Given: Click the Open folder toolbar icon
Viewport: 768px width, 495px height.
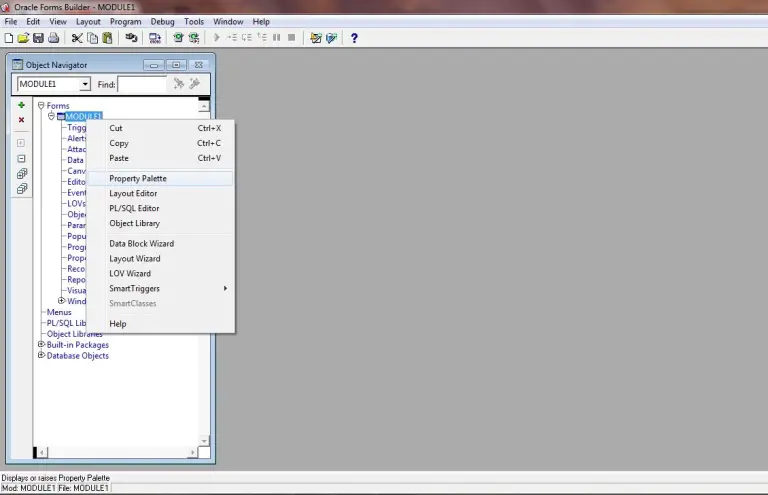Looking at the screenshot, I should pos(24,38).
